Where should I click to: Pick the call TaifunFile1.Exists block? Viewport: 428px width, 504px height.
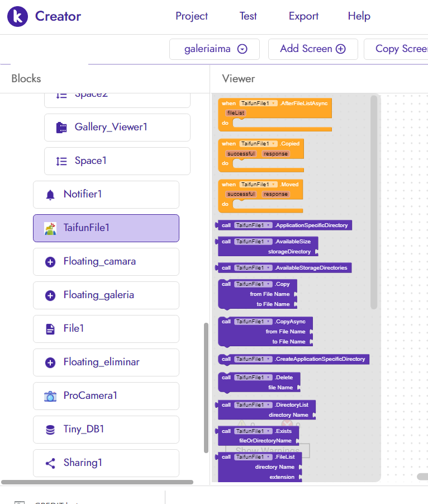coord(258,436)
